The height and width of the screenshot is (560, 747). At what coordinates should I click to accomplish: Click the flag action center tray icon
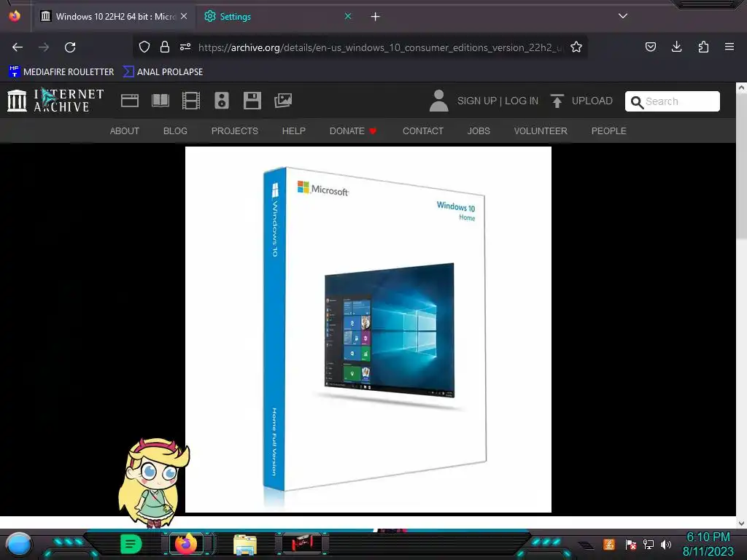630,544
